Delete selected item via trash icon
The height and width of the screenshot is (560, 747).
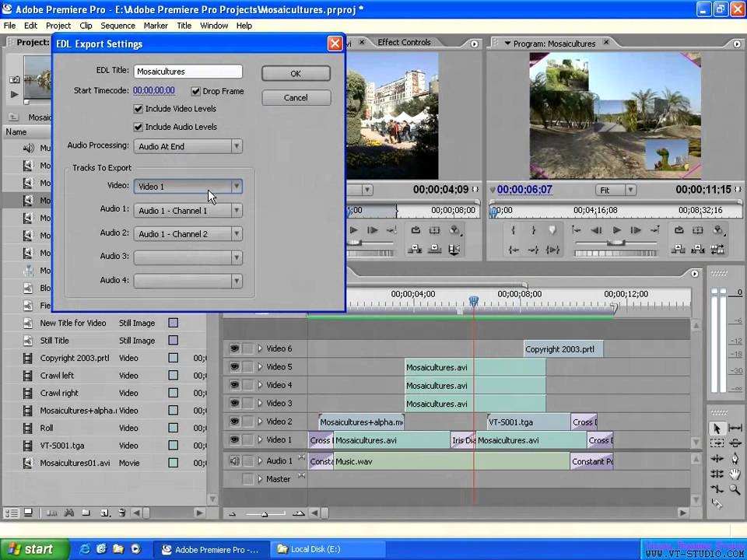(x=122, y=513)
